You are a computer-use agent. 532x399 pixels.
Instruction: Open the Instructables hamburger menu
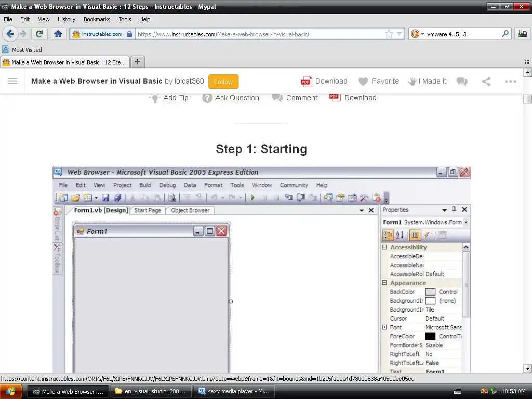(12, 81)
